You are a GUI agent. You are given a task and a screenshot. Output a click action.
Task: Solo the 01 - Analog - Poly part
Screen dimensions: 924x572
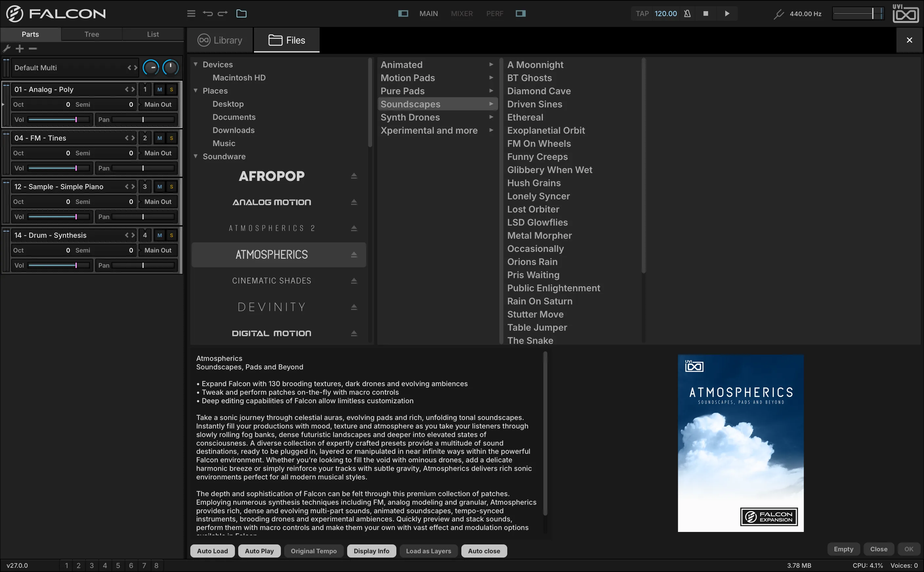tap(172, 90)
